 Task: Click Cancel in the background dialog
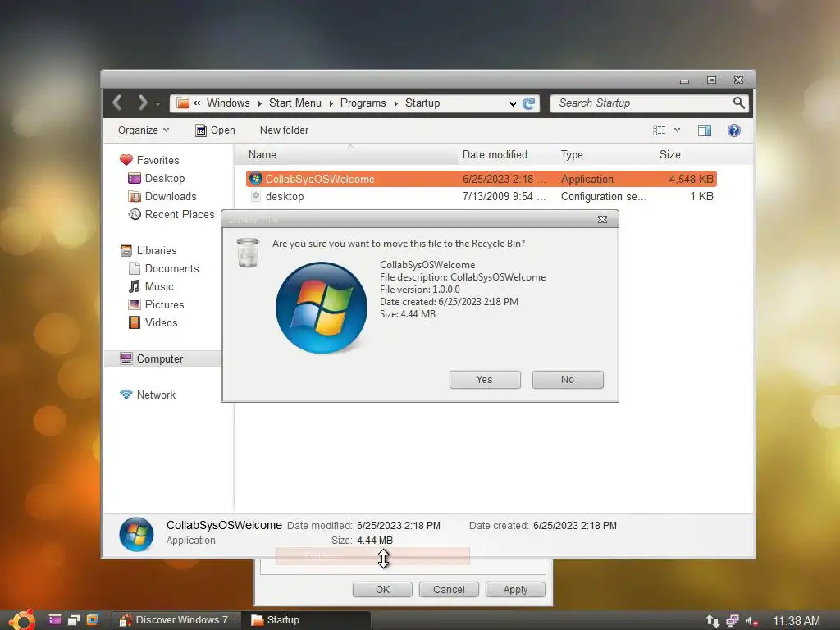(x=449, y=589)
